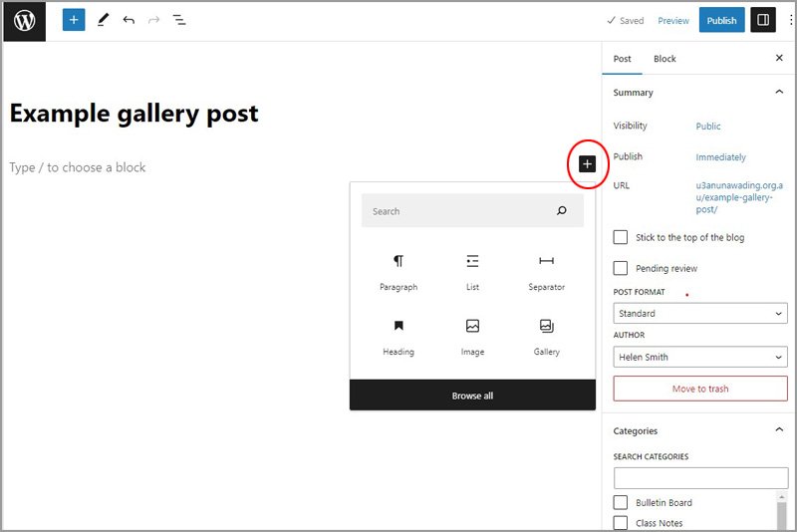Viewport: 797px width, 532px height.
Task: Click the Type / to choose a block placeholder
Action: click(x=78, y=167)
